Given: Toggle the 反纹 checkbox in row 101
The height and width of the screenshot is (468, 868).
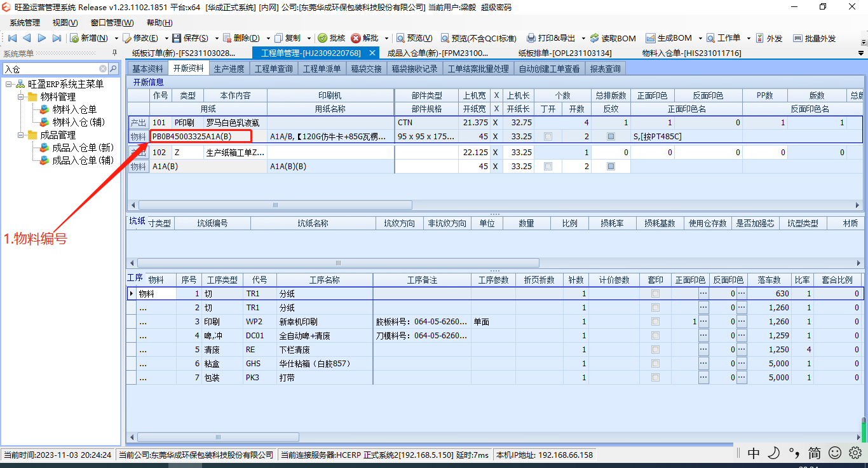Looking at the screenshot, I should coord(611,136).
